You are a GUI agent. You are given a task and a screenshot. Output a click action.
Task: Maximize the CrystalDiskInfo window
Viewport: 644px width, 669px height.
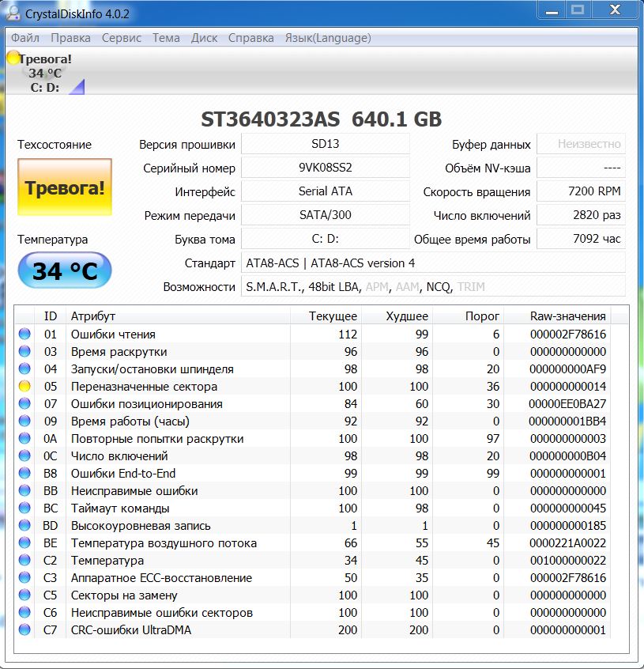click(x=578, y=9)
